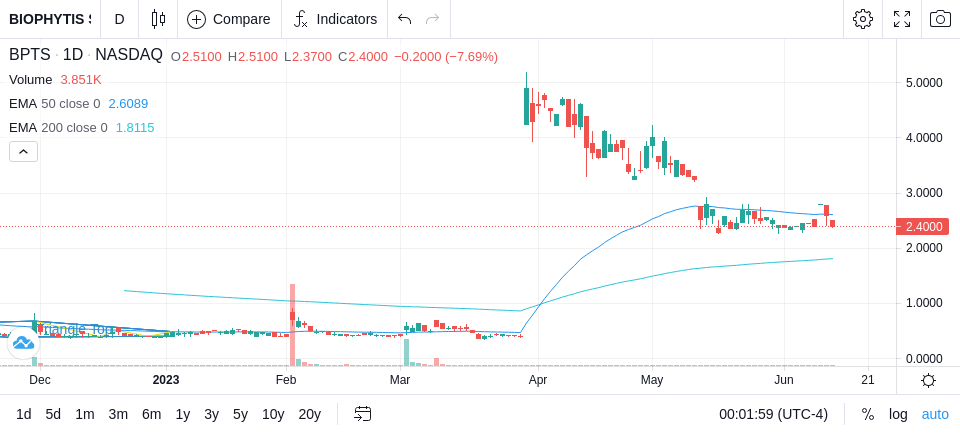Viewport: 960px width, 433px height.
Task: Set time range to 5y
Action: [240, 415]
